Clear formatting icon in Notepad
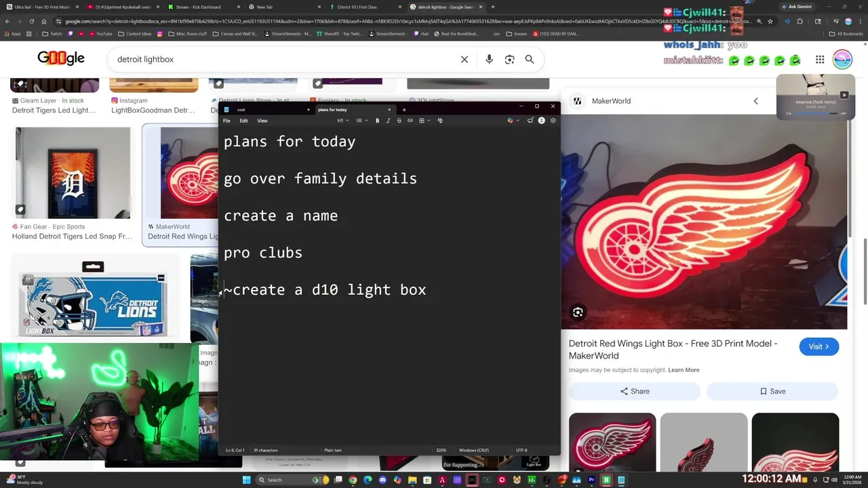The width and height of the screenshot is (868, 488). tap(439, 121)
